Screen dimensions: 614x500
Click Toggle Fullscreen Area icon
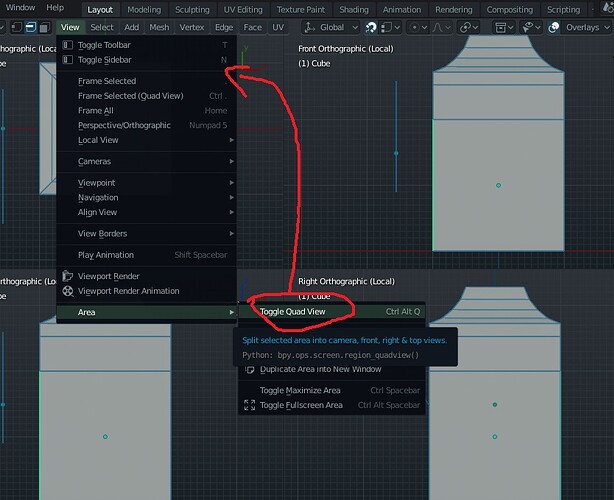[249, 405]
